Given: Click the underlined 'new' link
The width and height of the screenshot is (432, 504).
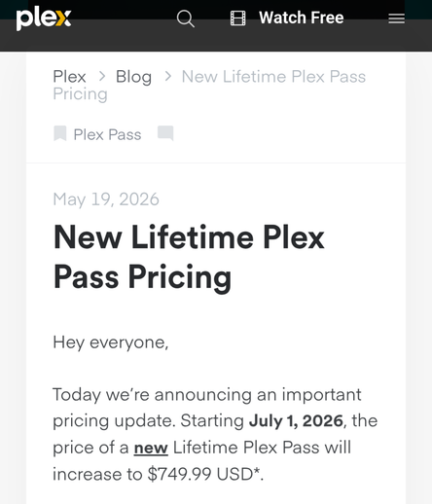Looking at the screenshot, I should click(151, 448).
